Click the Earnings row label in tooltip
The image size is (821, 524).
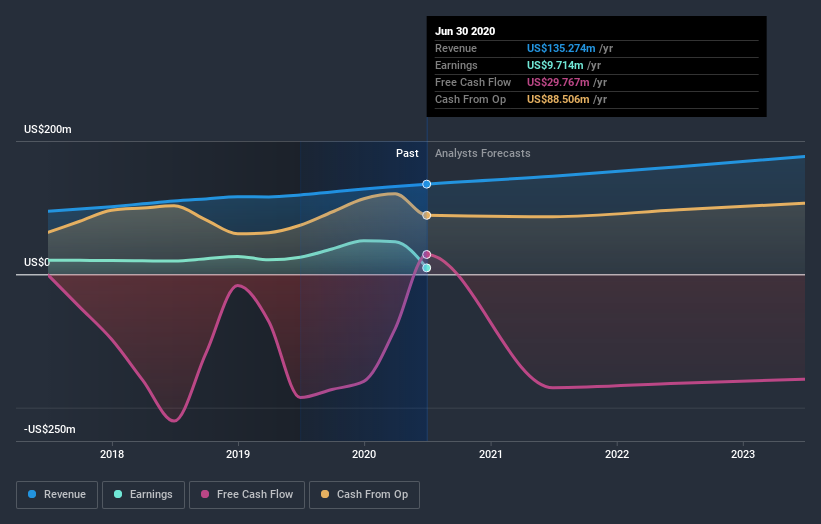coord(456,65)
